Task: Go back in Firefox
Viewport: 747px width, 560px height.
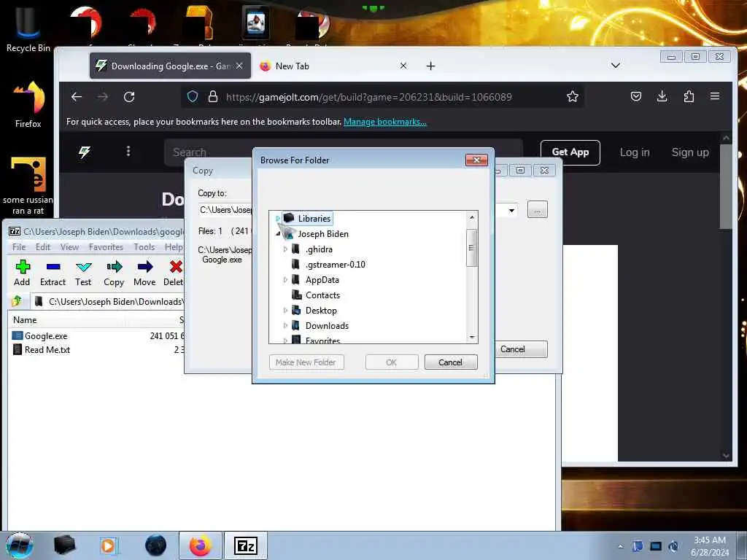Action: [x=76, y=97]
